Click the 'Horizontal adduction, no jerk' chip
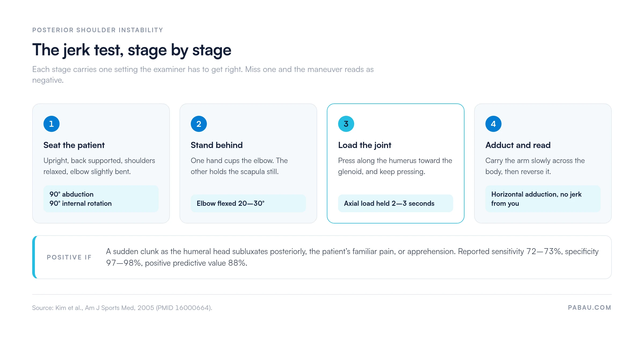644x339 pixels. click(543, 199)
